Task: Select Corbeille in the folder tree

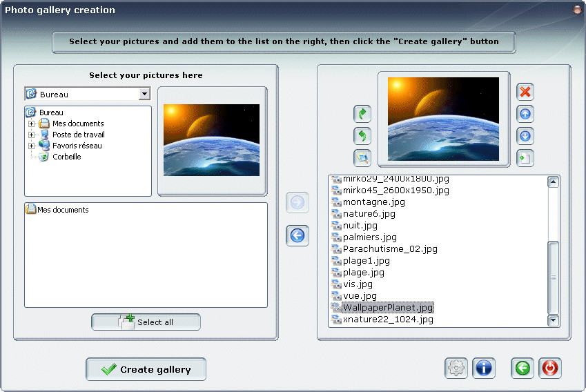Action: click(67, 157)
